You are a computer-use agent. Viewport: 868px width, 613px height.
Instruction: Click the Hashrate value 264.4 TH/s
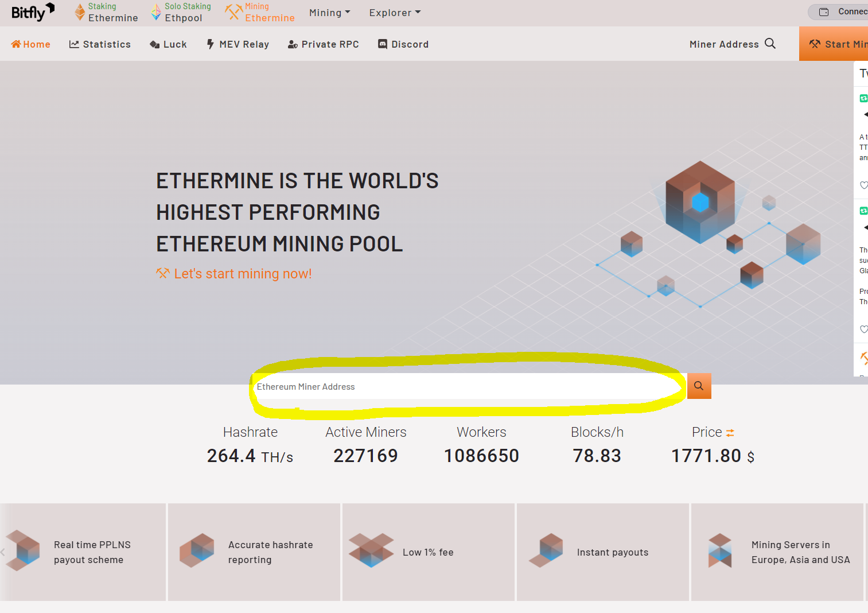pyautogui.click(x=250, y=456)
